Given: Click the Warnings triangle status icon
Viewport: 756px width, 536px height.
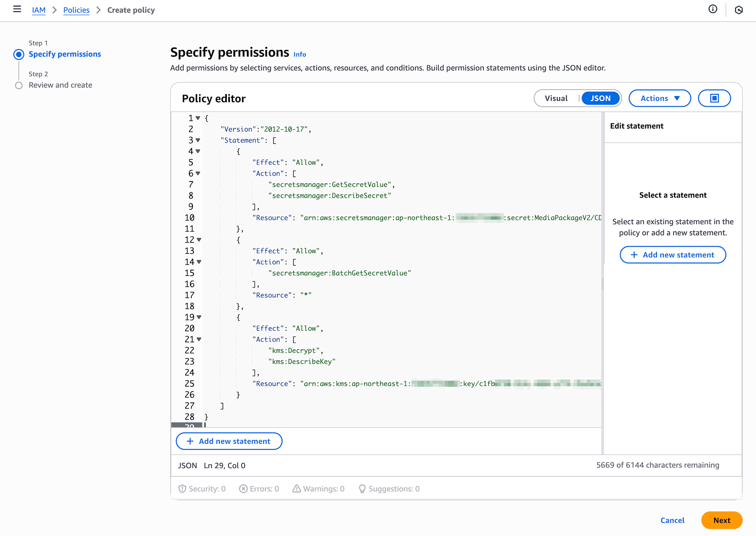Looking at the screenshot, I should [297, 489].
